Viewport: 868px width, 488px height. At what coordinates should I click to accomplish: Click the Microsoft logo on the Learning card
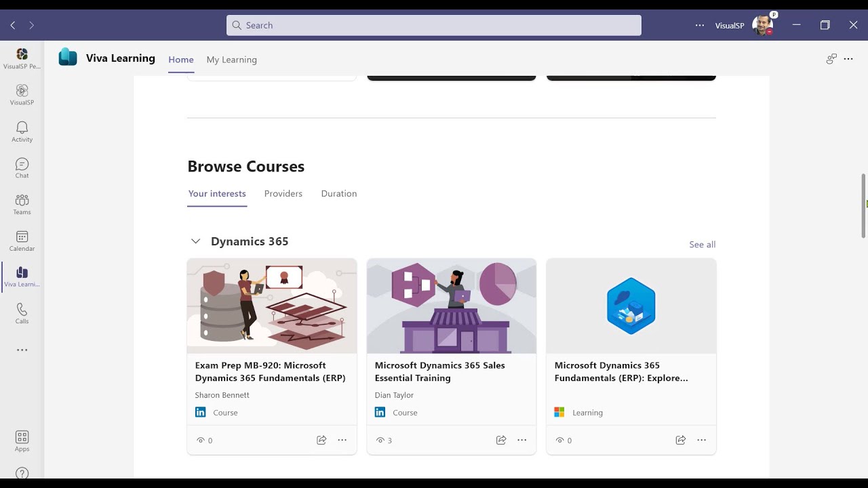pos(559,412)
